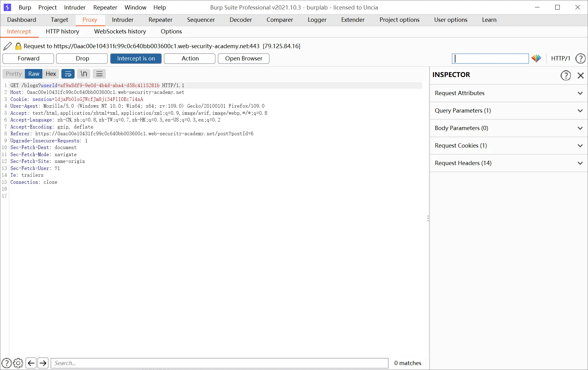Select the Intercept sub-tab
588x370 pixels.
click(x=19, y=31)
